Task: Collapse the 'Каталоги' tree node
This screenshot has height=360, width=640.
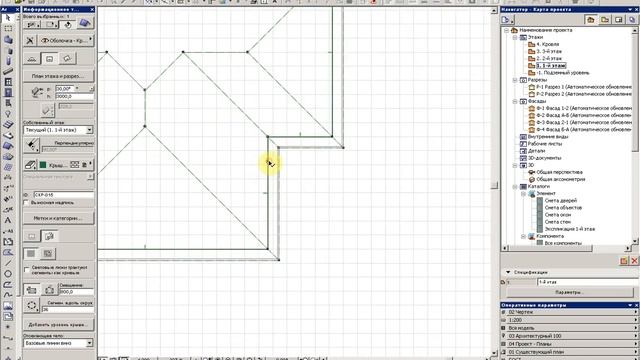Action: click(515, 187)
